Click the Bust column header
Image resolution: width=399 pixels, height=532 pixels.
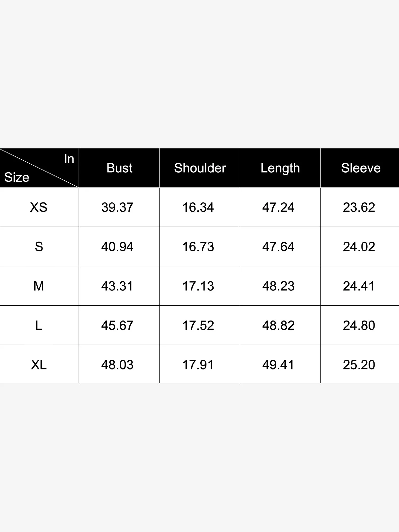pos(119,168)
